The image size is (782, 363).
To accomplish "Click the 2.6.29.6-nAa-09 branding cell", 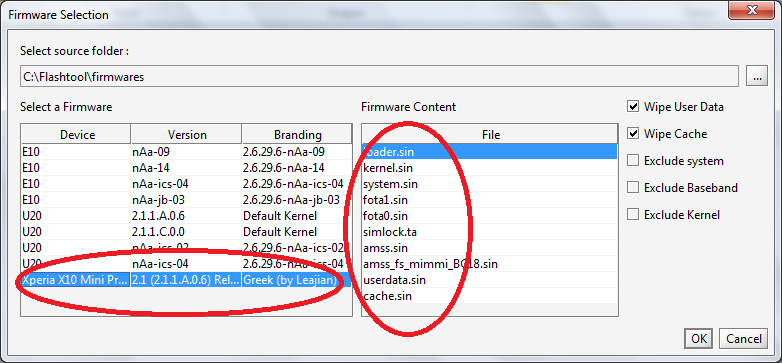I will click(297, 152).
